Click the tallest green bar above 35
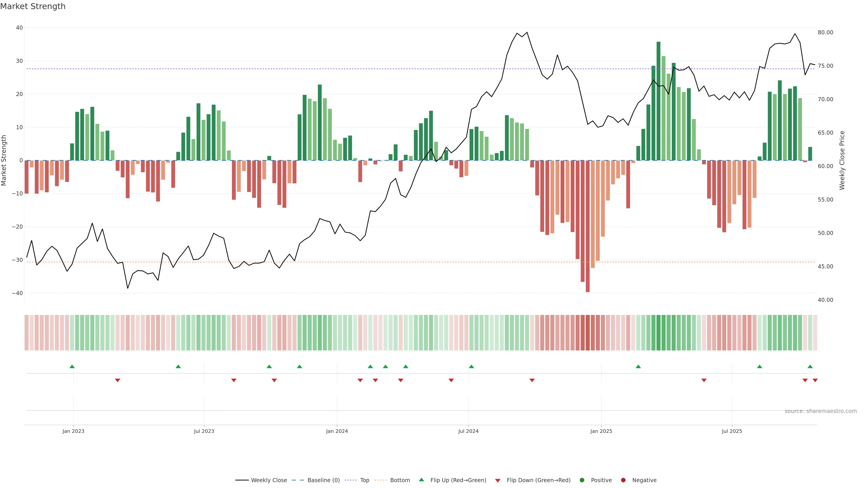This screenshot has width=868, height=488. pos(658,101)
